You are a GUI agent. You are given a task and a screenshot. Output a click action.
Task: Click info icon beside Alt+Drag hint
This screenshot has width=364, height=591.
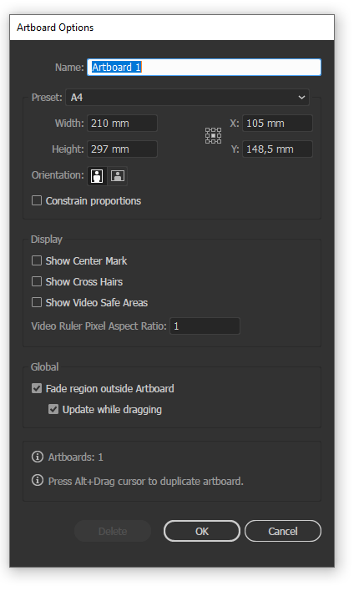click(38, 481)
